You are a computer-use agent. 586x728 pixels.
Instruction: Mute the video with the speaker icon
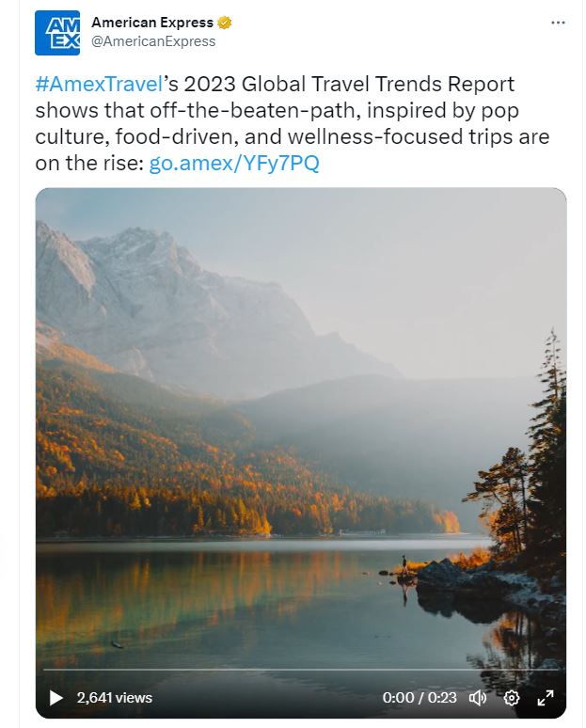click(478, 698)
